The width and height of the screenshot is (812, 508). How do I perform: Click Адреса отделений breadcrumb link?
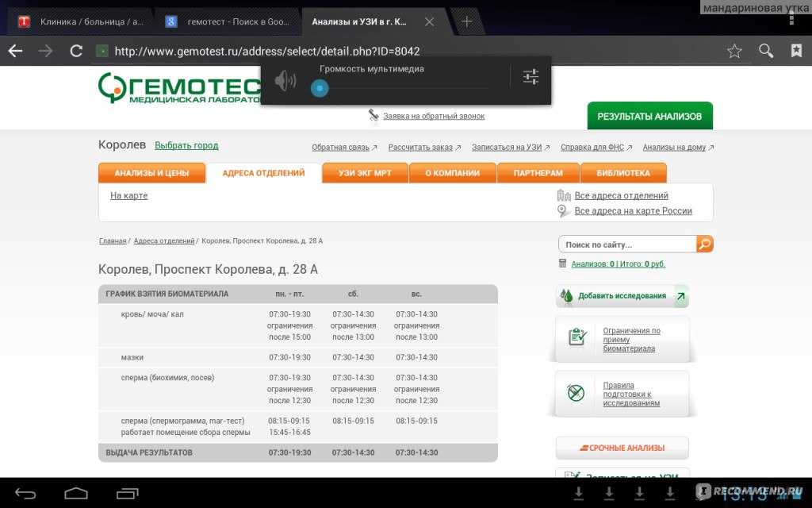pyautogui.click(x=164, y=241)
